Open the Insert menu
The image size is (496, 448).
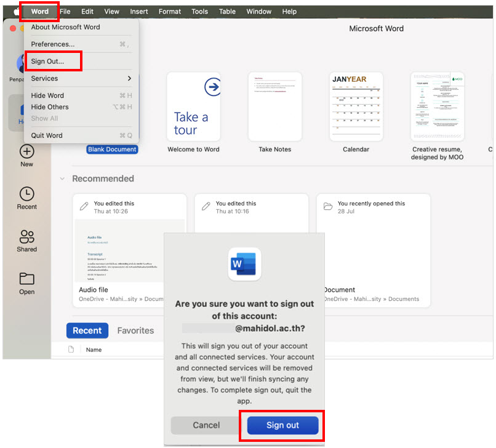click(x=138, y=12)
